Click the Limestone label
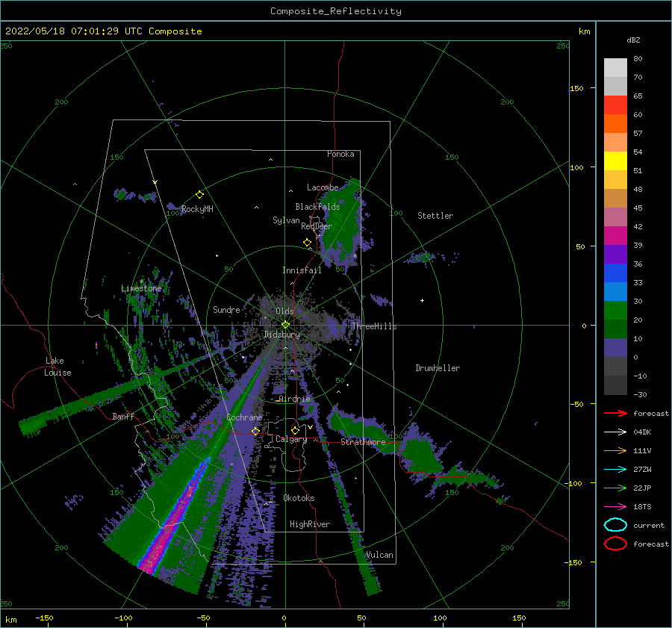The image size is (672, 628). [141, 288]
